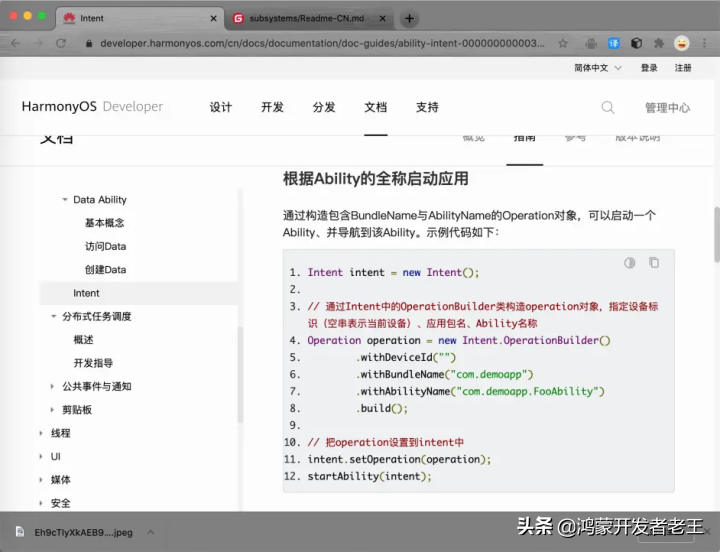Open Chrome three-dot menu
720x552 pixels.
704,43
